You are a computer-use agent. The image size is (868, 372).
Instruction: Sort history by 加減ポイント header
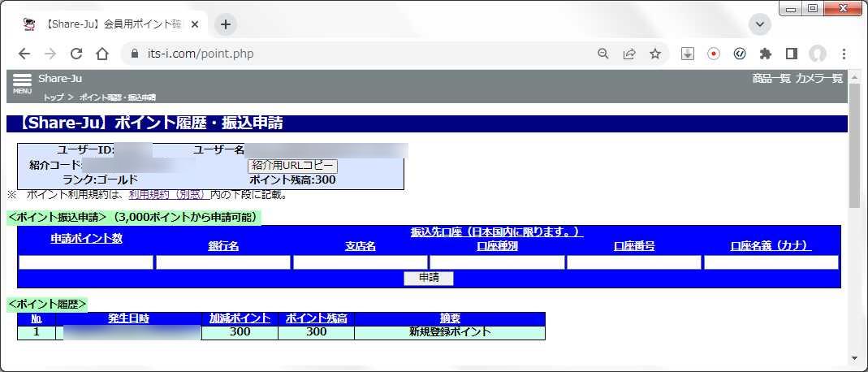(x=240, y=319)
